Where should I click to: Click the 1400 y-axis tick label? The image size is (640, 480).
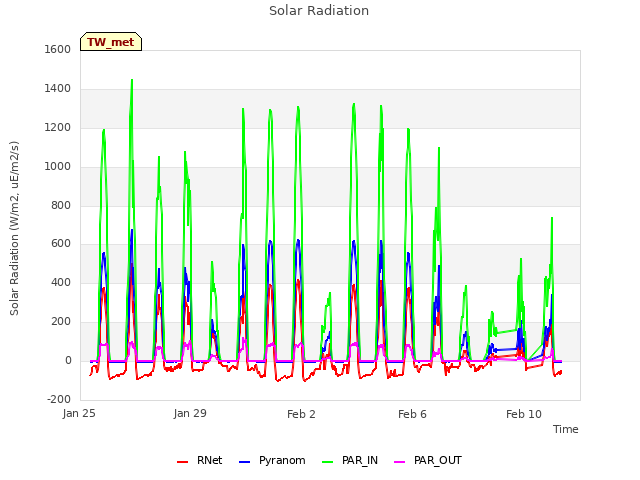point(58,89)
